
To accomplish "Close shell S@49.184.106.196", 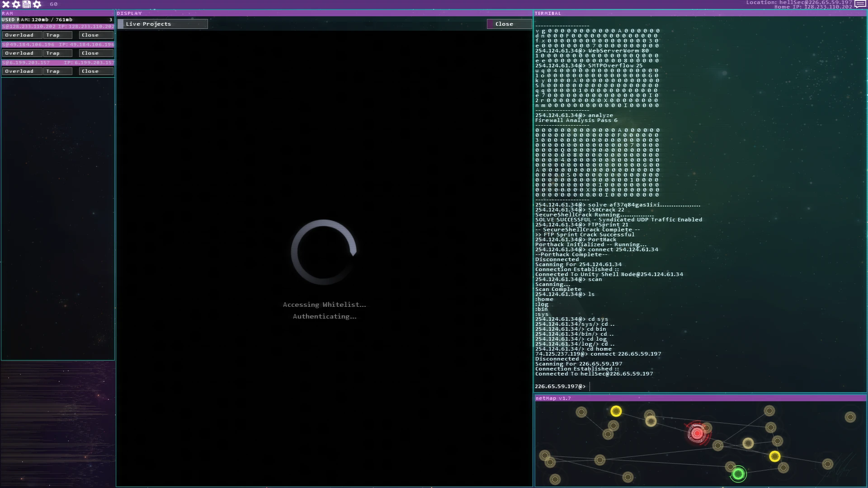I will coord(96,53).
